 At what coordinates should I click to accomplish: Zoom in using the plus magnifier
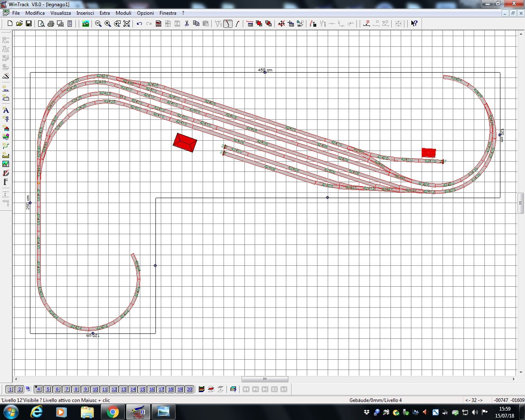(x=108, y=24)
